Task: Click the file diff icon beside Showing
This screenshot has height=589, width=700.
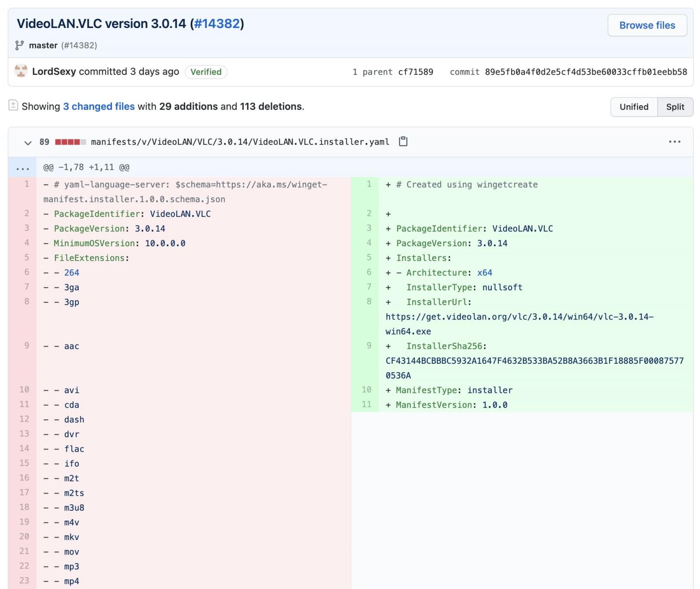Action: 13,105
